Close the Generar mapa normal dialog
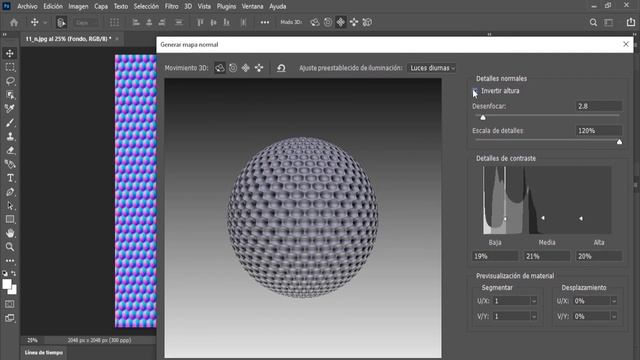This screenshot has height=360, width=640. (626, 44)
